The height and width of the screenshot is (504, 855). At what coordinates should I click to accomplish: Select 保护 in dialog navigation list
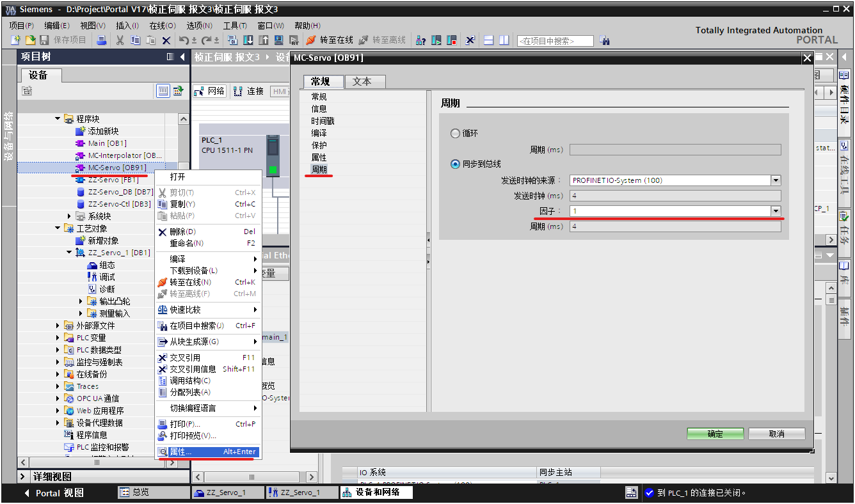(x=319, y=145)
